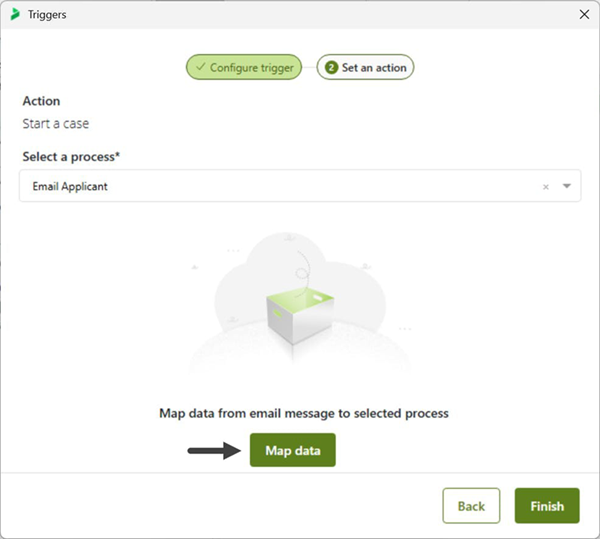Screen dimensions: 600x539
Task: Click the Start a case action text
Action: click(55, 124)
